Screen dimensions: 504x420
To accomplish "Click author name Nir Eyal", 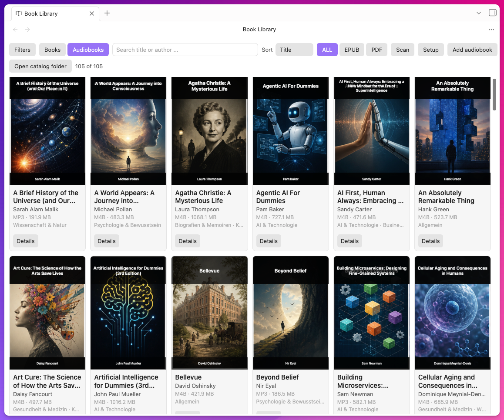I will point(266,386).
